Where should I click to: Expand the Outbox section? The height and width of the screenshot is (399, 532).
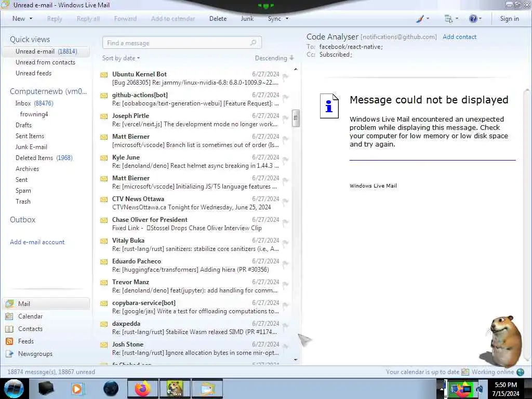23,220
